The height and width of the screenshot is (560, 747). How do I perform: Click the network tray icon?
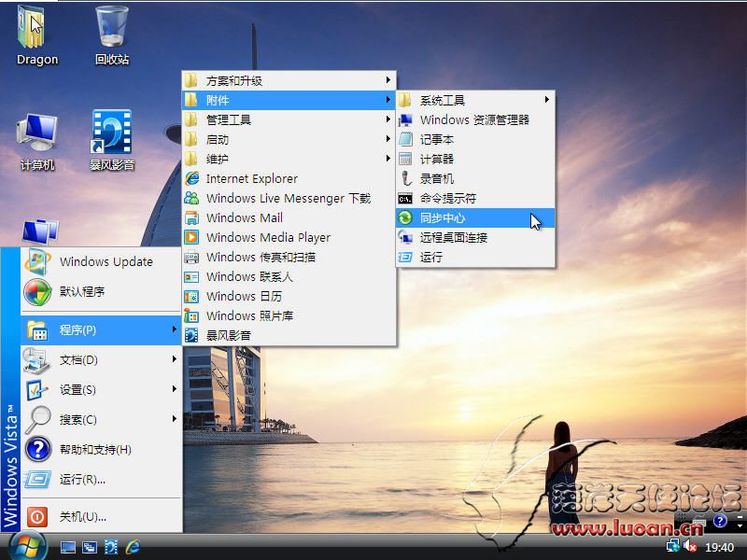(x=673, y=546)
